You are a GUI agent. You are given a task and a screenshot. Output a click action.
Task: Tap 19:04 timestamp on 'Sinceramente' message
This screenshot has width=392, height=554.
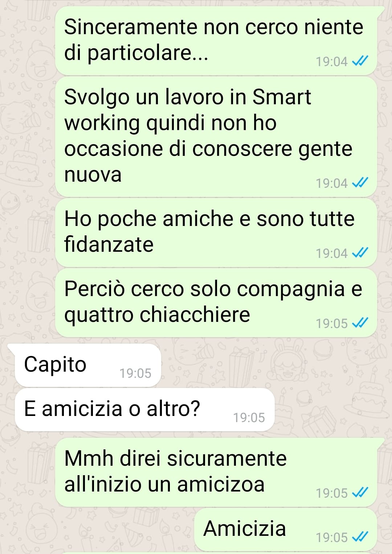tap(331, 62)
